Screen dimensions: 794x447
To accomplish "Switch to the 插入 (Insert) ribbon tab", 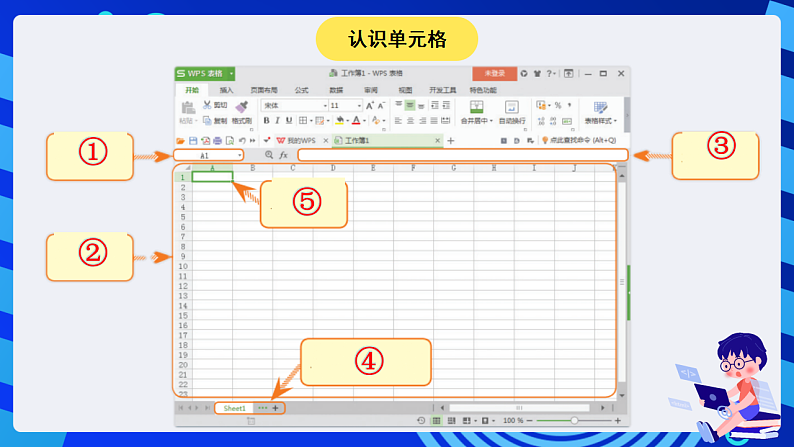I will point(226,90).
